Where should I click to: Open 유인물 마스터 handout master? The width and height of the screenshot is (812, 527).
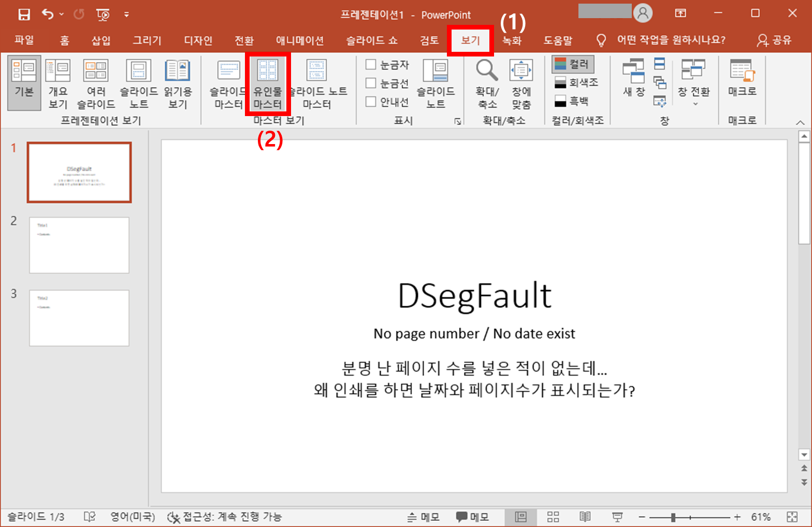pos(268,83)
